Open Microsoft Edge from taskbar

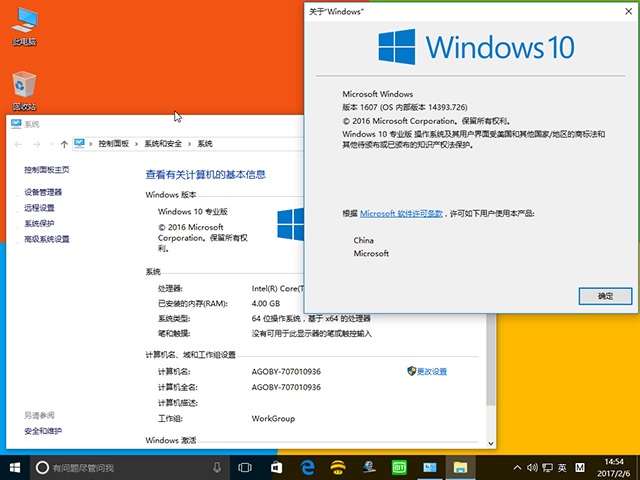point(307,468)
